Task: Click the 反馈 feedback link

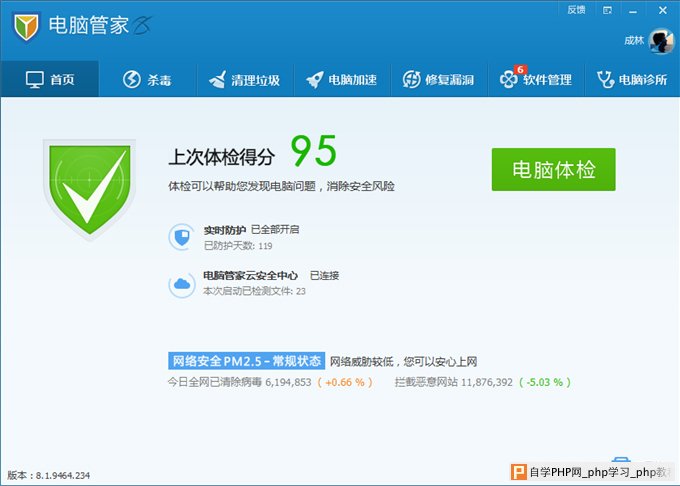Action: click(576, 10)
